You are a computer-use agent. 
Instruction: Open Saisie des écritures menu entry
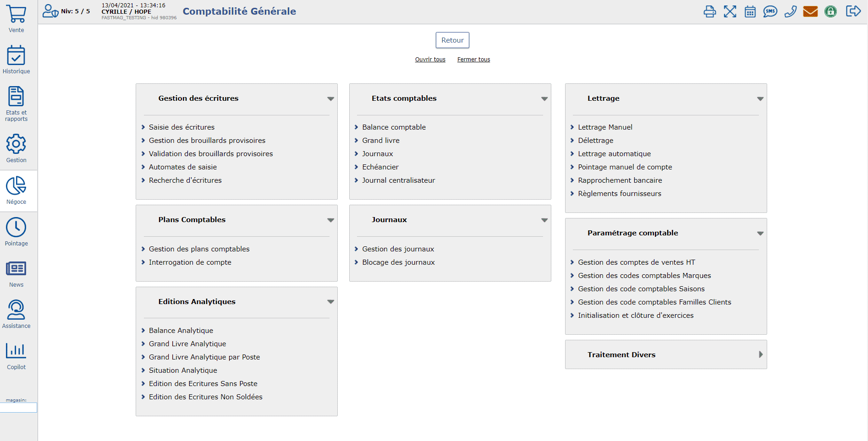181,127
